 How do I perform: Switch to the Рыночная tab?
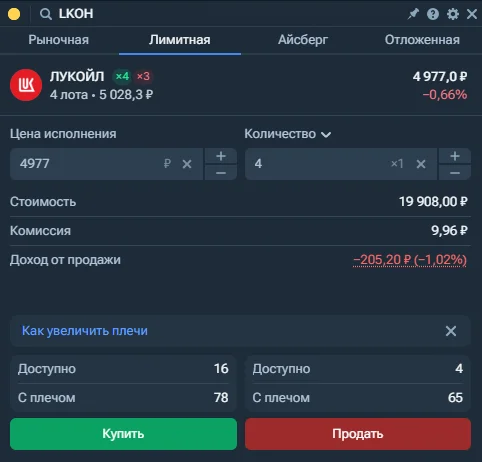click(59, 40)
